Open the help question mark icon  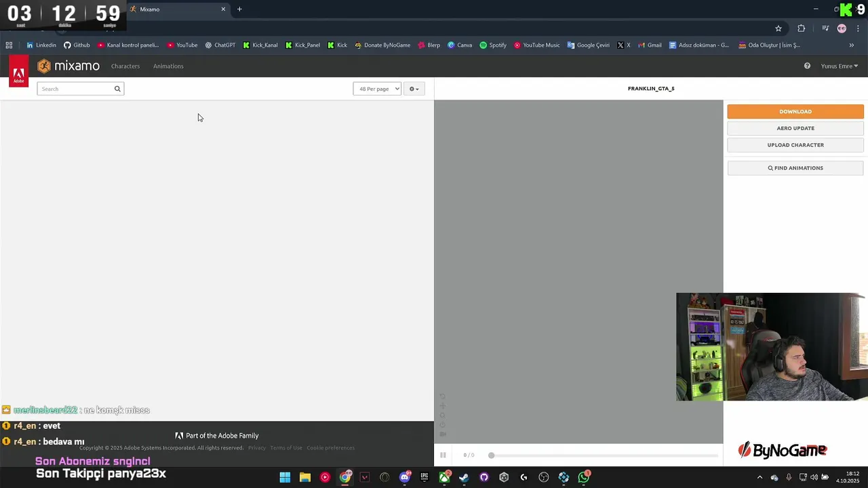point(807,66)
